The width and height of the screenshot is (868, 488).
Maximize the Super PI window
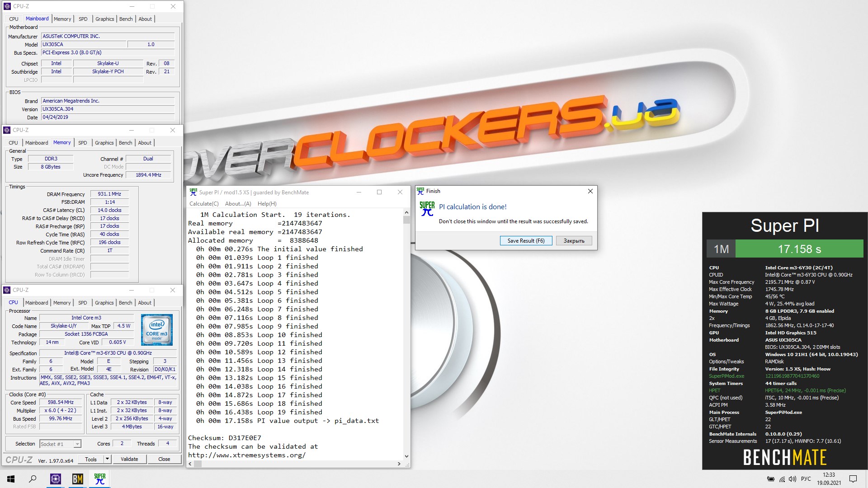coord(379,192)
